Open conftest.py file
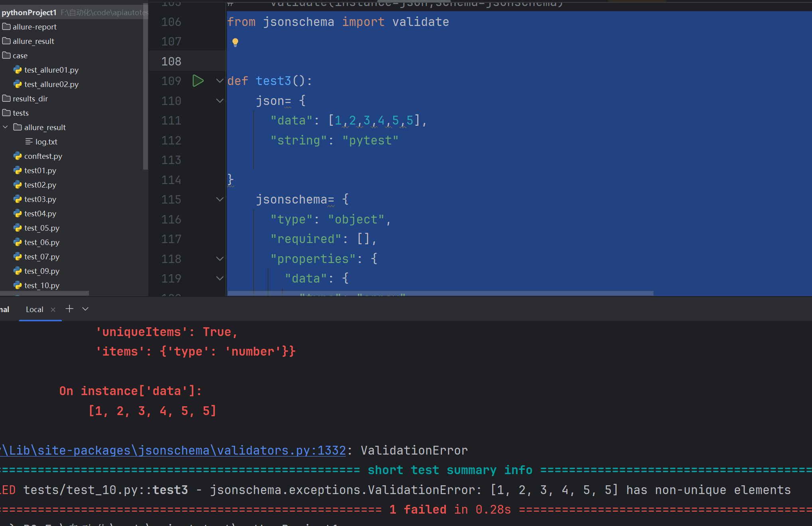812x526 pixels. pos(43,156)
